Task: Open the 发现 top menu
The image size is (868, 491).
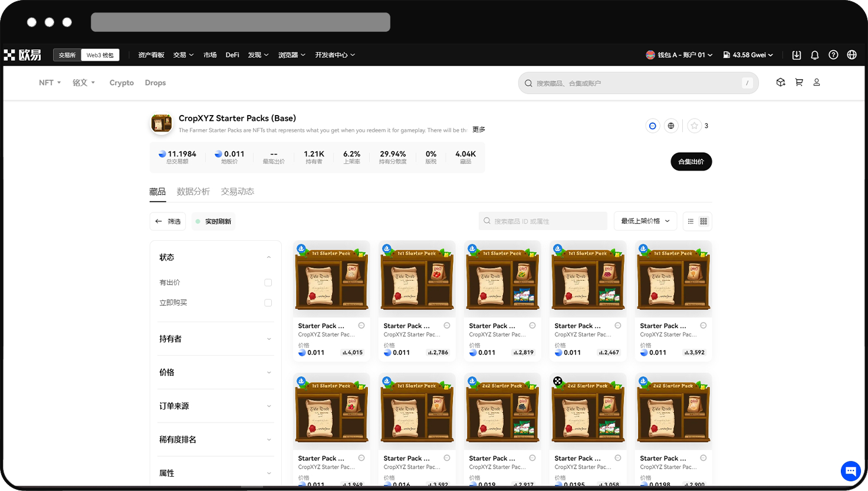Action: pos(258,55)
